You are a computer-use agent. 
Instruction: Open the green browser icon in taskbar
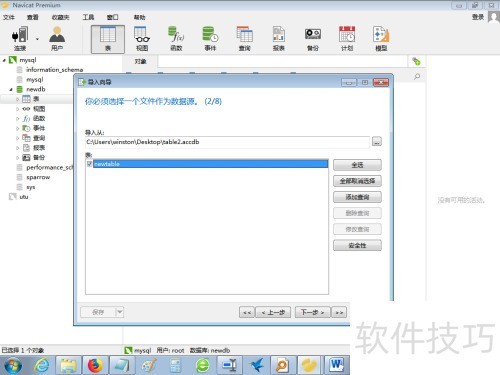(203, 365)
